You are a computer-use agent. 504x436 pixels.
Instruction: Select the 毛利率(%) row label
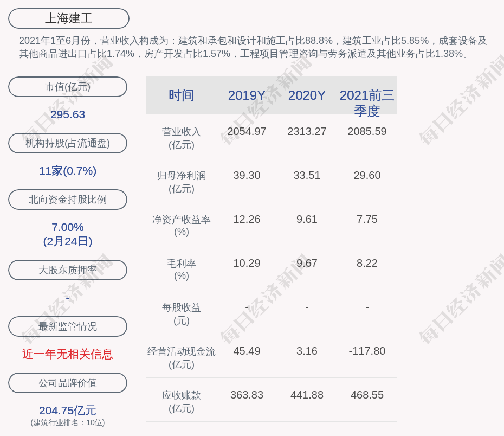coord(182,270)
